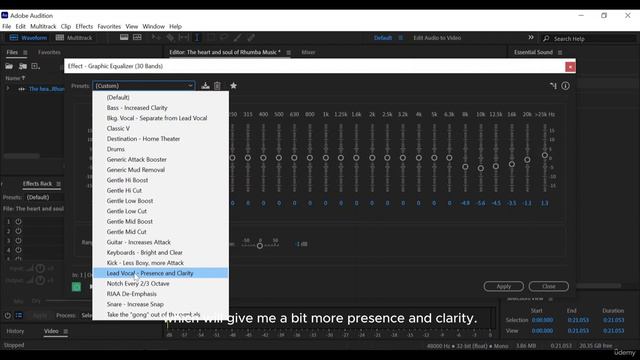Click the Import File icon in Files panel
This screenshot has height=360, width=640.
[22, 66]
